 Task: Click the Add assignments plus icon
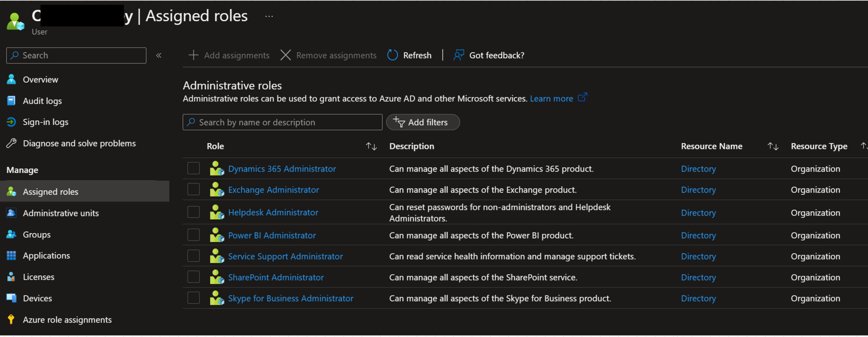click(194, 55)
